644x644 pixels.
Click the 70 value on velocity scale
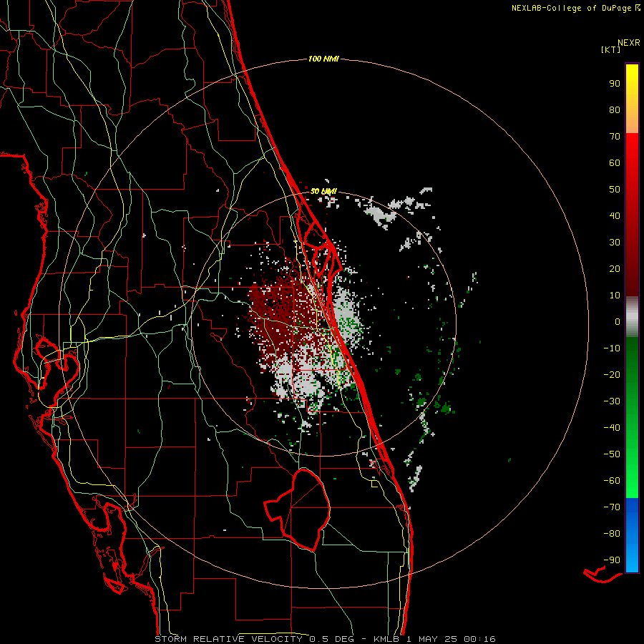(615, 137)
